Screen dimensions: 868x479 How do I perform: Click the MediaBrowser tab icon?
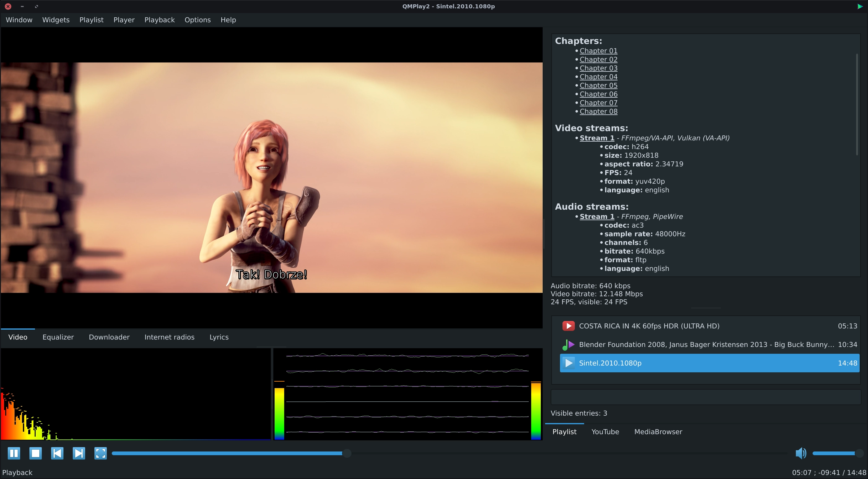click(x=657, y=431)
